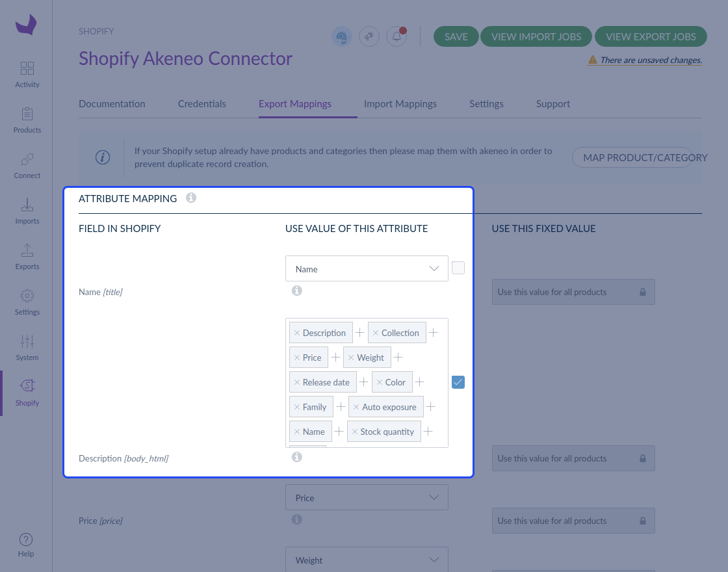Screen dimensions: 728x572
Task: Open the Settings tab
Action: pyautogui.click(x=486, y=104)
